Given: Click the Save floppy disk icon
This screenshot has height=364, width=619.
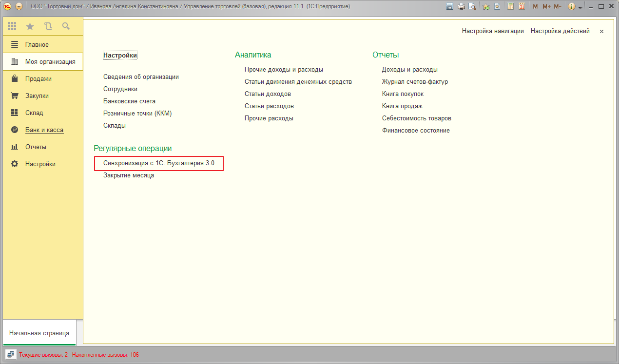Looking at the screenshot, I should 449,6.
